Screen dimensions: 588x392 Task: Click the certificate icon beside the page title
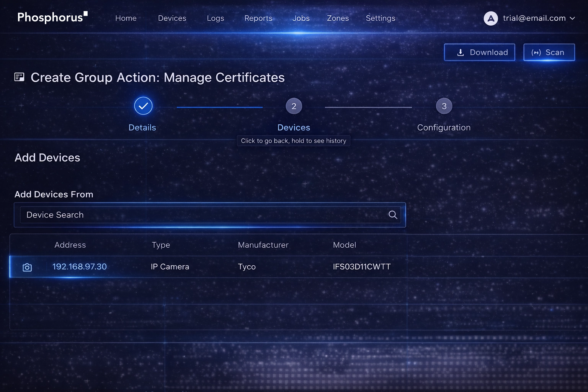tap(19, 77)
